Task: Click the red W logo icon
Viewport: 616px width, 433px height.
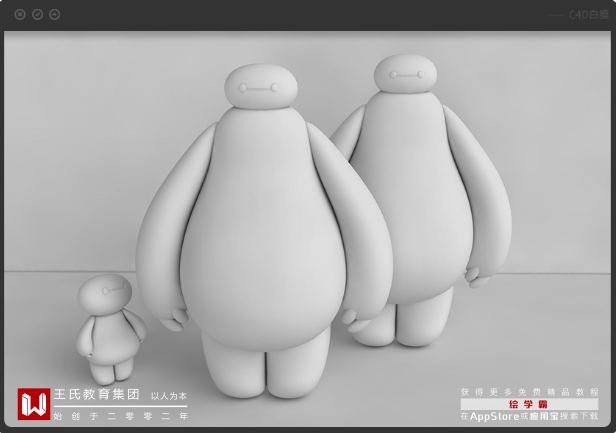Action: (34, 404)
